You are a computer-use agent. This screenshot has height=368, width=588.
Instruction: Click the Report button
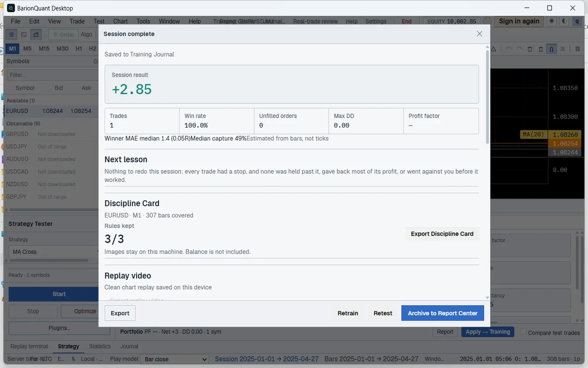pyautogui.click(x=445, y=332)
